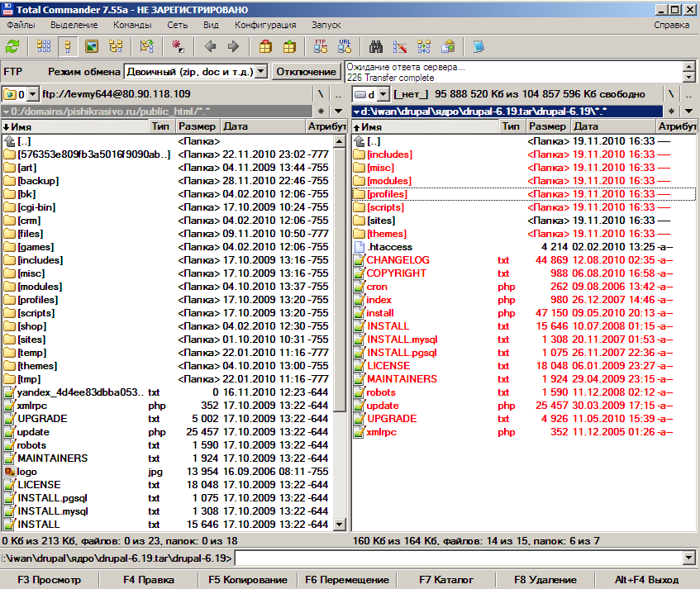Open the Команды menu
Image resolution: width=700 pixels, height=589 pixels.
pyautogui.click(x=132, y=25)
